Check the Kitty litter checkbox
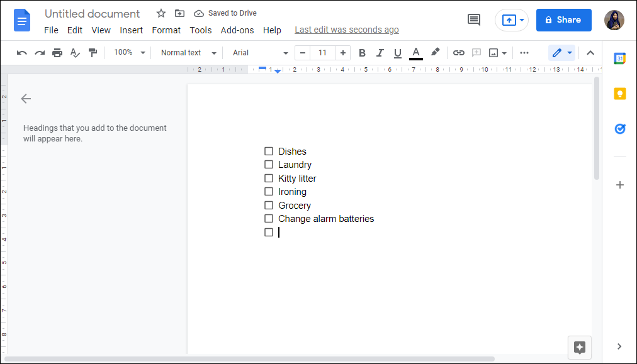The height and width of the screenshot is (364, 637). (x=269, y=178)
